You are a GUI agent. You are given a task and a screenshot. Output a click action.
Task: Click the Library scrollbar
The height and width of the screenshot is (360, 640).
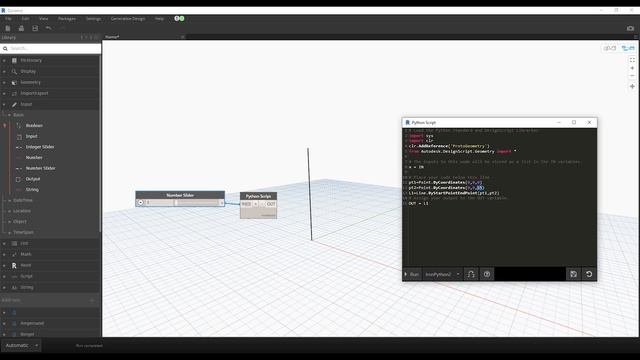point(100,145)
